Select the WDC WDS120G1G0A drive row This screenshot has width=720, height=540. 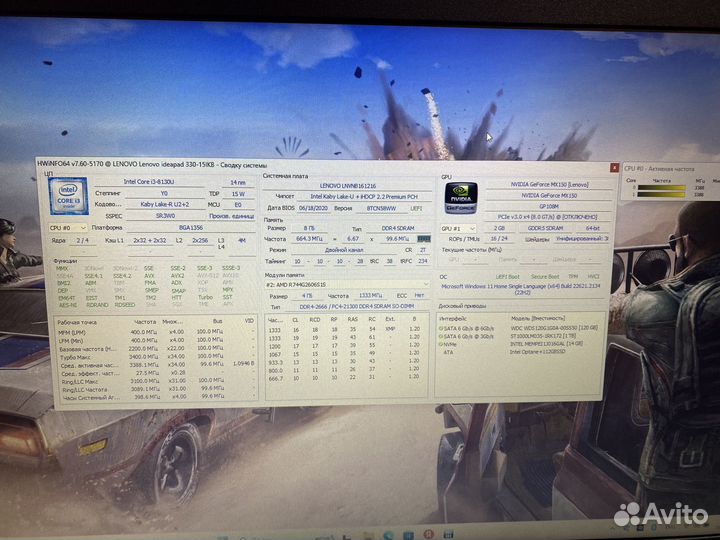(x=519, y=328)
